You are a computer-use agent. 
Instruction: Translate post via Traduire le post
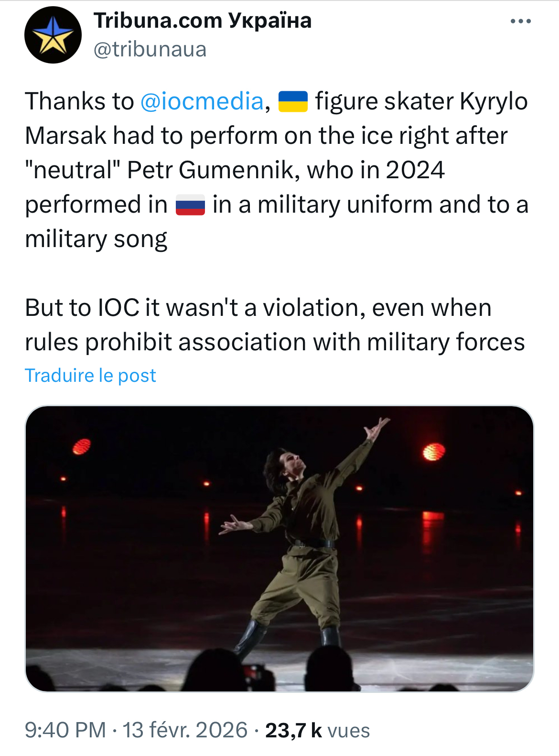click(90, 376)
